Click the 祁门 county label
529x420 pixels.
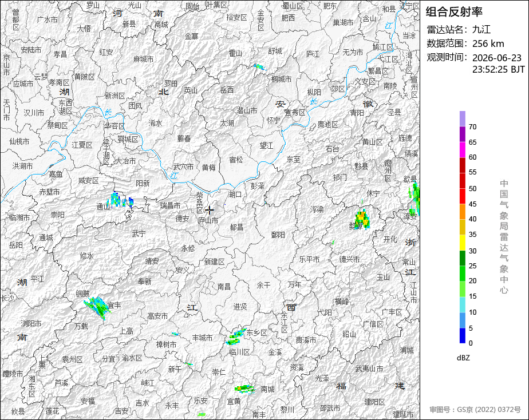click(339, 177)
